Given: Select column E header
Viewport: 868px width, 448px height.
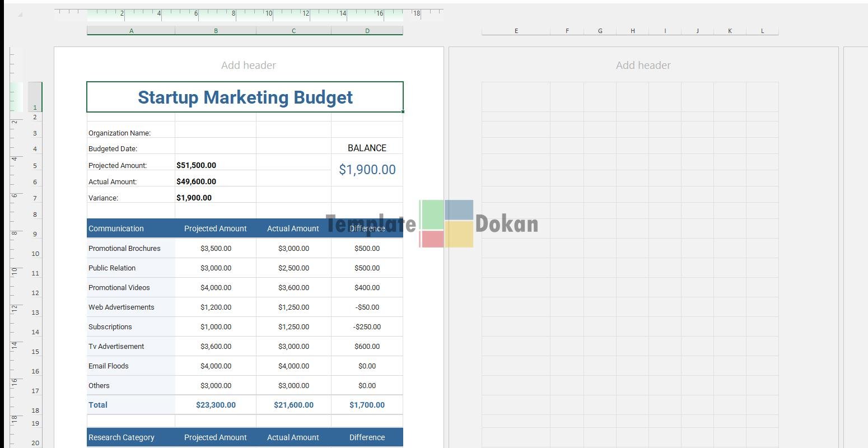Looking at the screenshot, I should click(x=516, y=31).
